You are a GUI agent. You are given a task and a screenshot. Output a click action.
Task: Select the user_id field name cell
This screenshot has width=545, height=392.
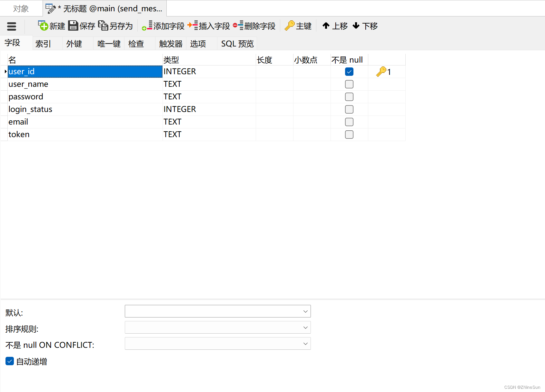click(x=85, y=72)
